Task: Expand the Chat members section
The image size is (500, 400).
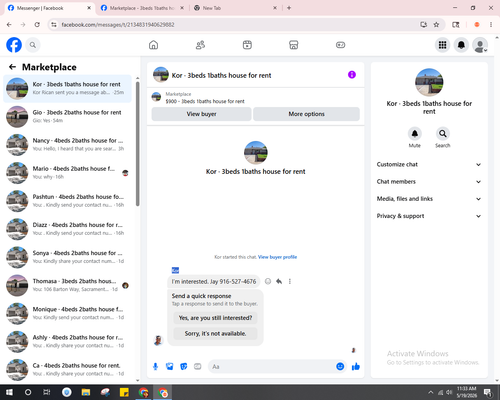Action: click(x=429, y=182)
